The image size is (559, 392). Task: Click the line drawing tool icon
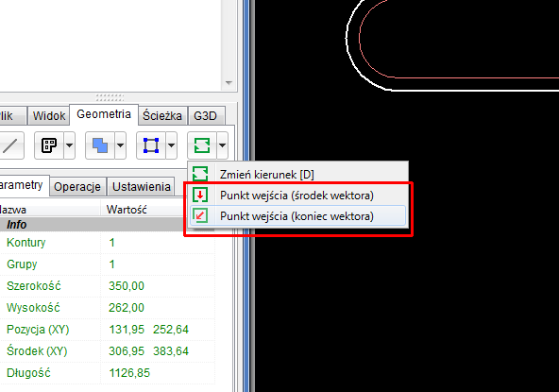click(10, 145)
